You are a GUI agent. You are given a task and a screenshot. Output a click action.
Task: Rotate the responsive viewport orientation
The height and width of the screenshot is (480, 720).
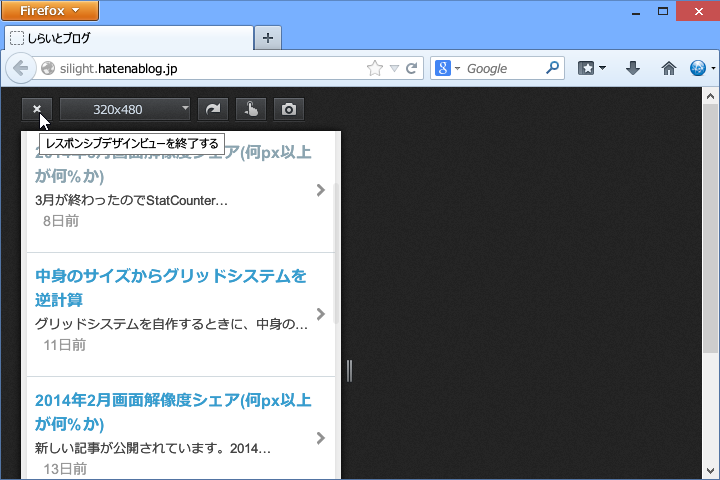point(213,109)
